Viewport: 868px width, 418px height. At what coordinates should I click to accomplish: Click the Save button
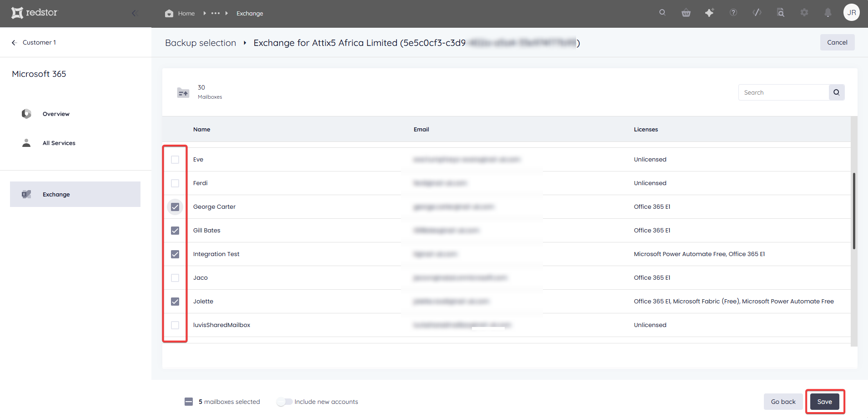pyautogui.click(x=824, y=402)
